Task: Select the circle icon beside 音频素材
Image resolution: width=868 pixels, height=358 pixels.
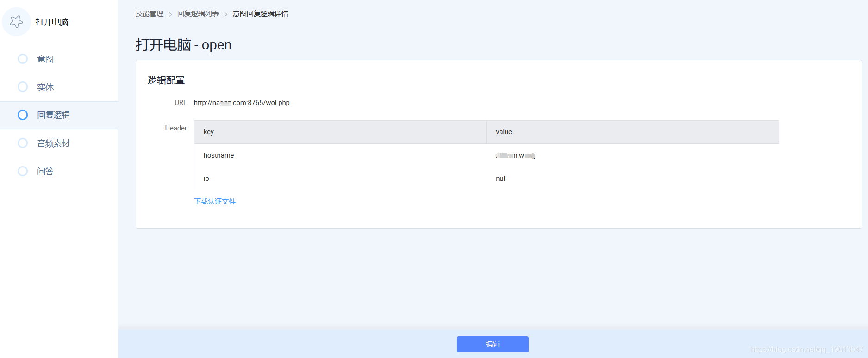Action: coord(23,143)
